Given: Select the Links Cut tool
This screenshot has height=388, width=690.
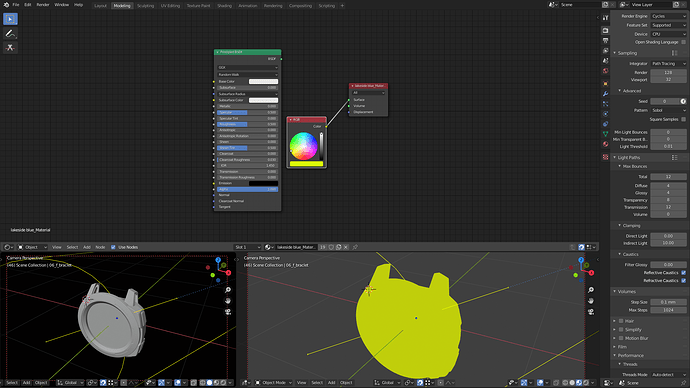Looking at the screenshot, I should coord(10,48).
